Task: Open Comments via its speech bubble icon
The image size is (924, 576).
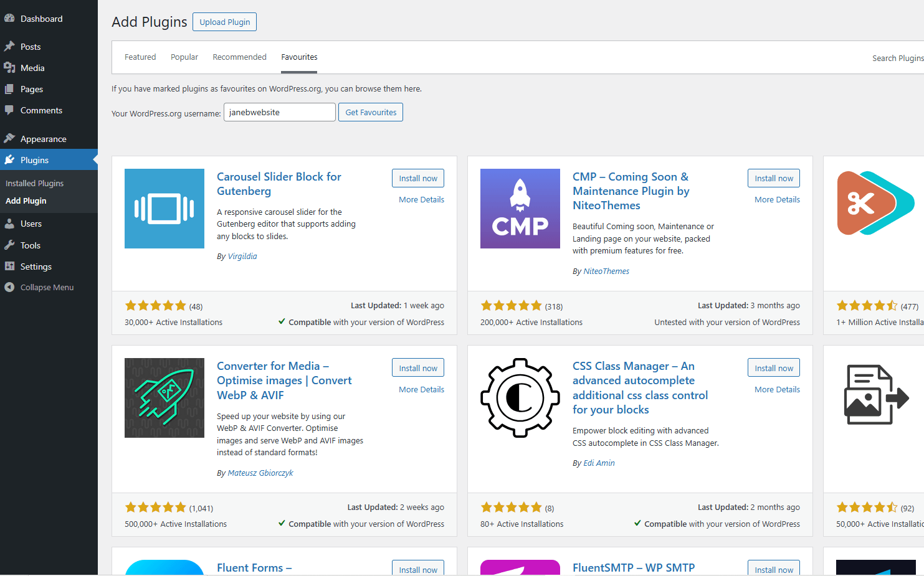Action: point(10,110)
